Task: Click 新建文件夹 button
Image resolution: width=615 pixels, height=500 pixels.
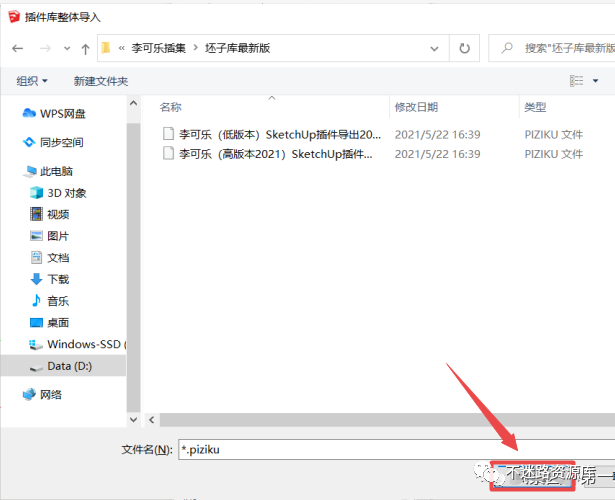Action: click(101, 81)
